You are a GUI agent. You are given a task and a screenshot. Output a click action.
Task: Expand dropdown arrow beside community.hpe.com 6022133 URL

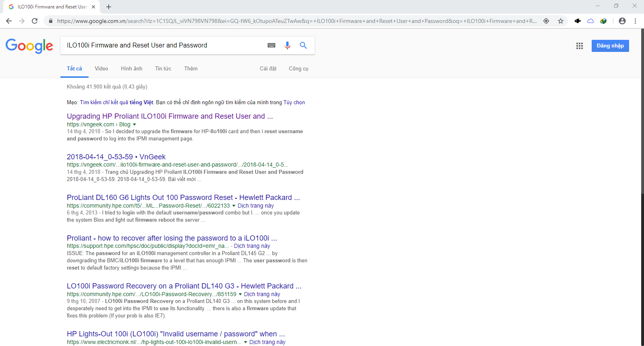coord(234,206)
